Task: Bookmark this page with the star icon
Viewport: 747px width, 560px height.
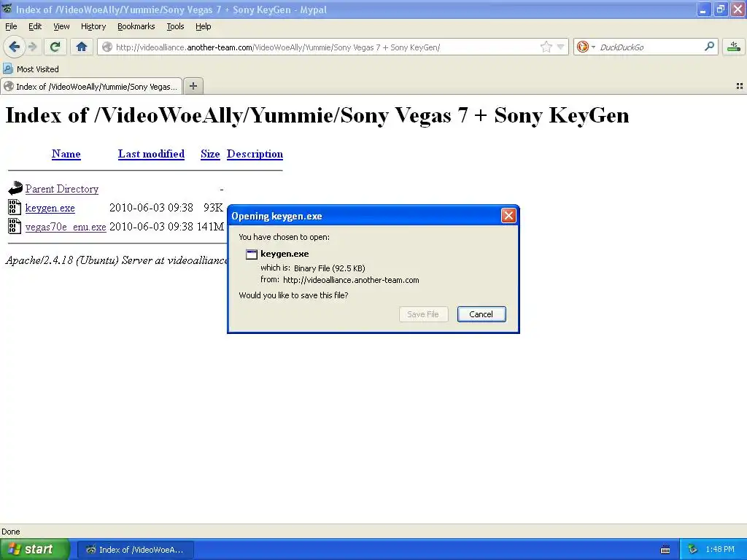Action: [x=546, y=47]
